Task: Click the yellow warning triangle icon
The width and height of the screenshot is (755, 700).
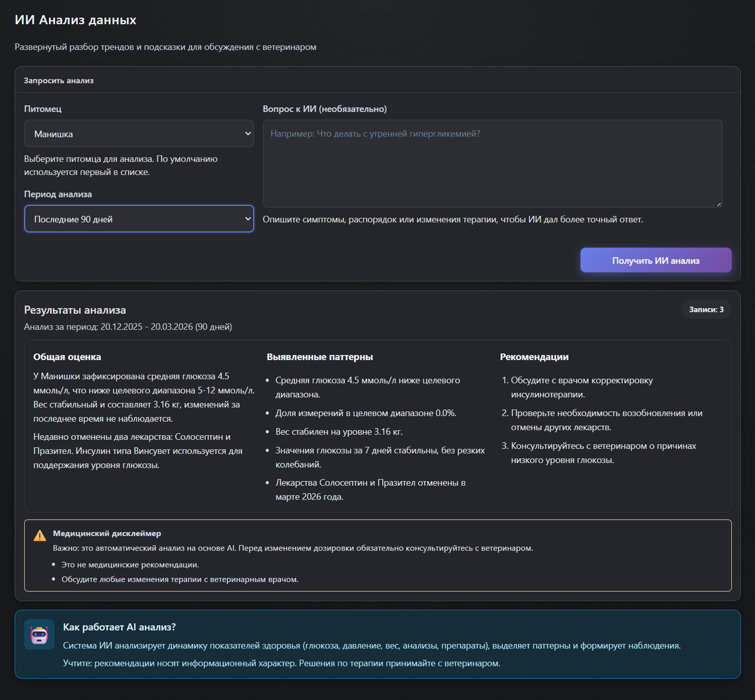Action: tap(40, 535)
